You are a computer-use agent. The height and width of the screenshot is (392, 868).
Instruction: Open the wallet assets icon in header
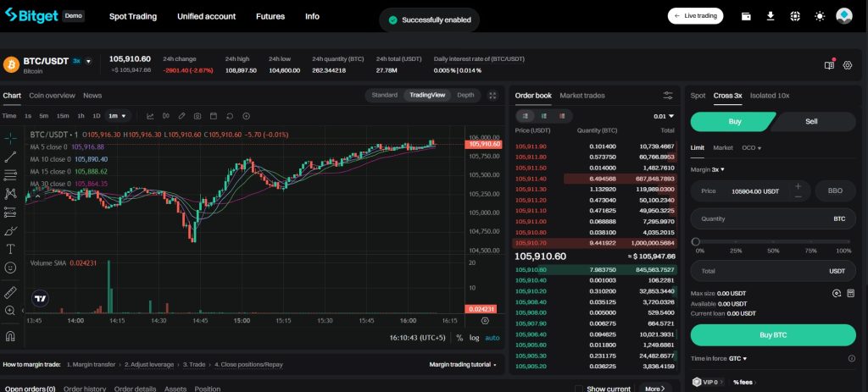pyautogui.click(x=746, y=16)
